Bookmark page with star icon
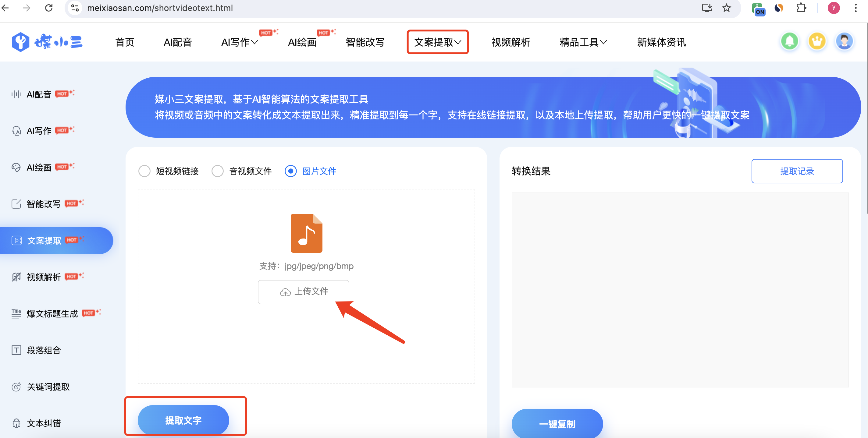 [727, 8]
